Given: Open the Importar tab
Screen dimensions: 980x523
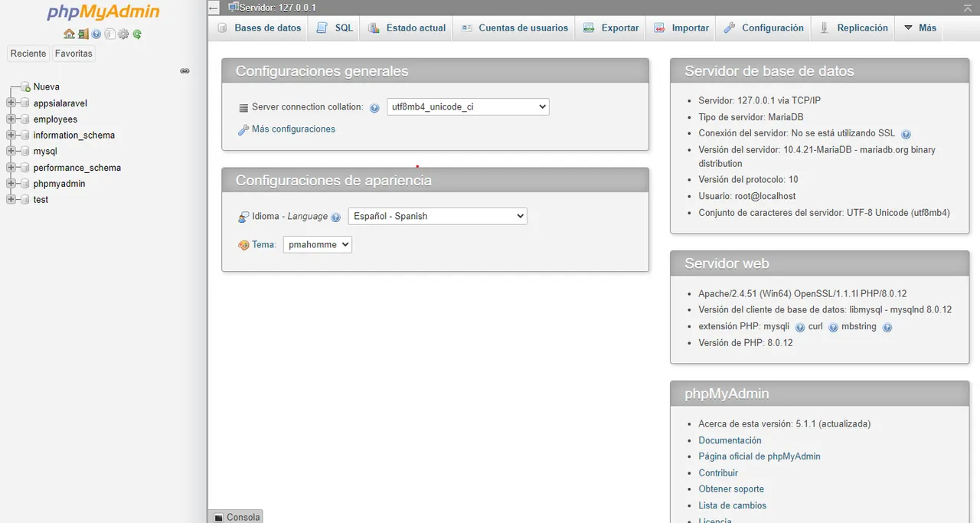Looking at the screenshot, I should coord(681,28).
